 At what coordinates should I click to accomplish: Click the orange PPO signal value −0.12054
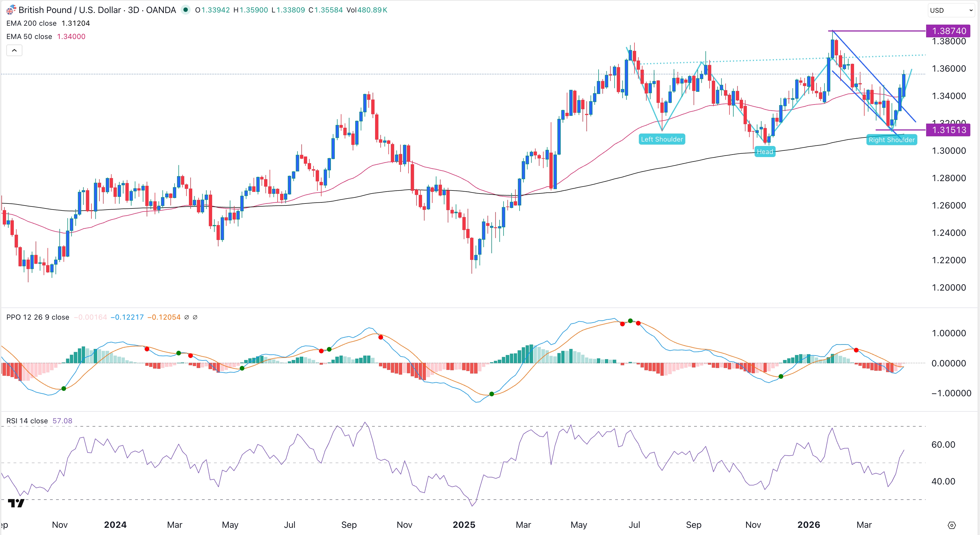coord(164,317)
